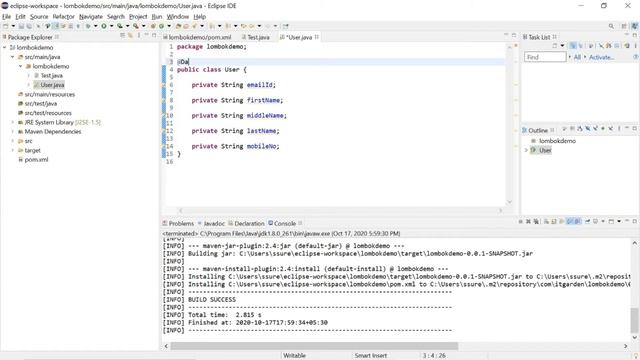Click the Open Type toolbar icon
This screenshot has width=640, height=360.
[178, 26]
